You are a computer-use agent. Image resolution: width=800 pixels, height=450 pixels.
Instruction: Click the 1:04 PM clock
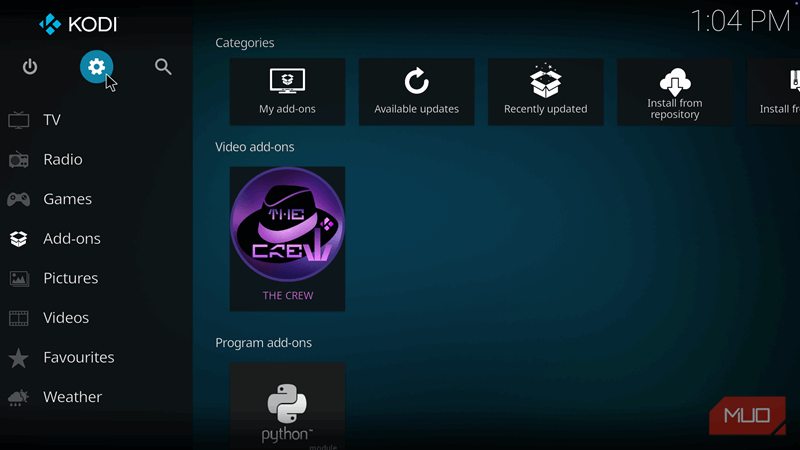click(x=740, y=21)
